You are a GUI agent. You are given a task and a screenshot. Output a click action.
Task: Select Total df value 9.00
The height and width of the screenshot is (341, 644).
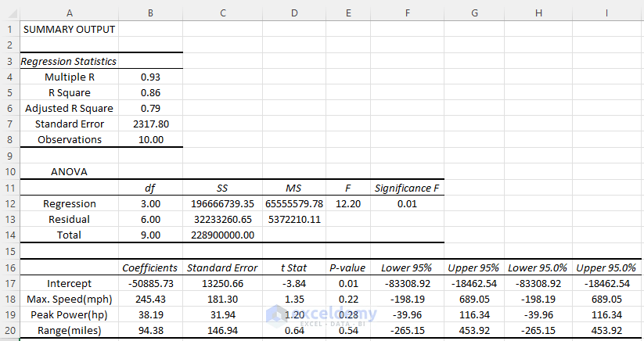tap(151, 235)
